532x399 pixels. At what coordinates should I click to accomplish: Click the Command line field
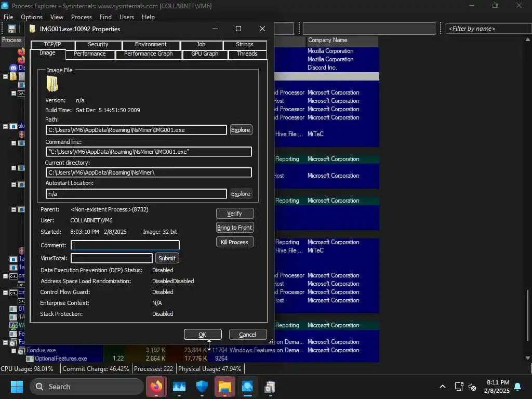[149, 152]
